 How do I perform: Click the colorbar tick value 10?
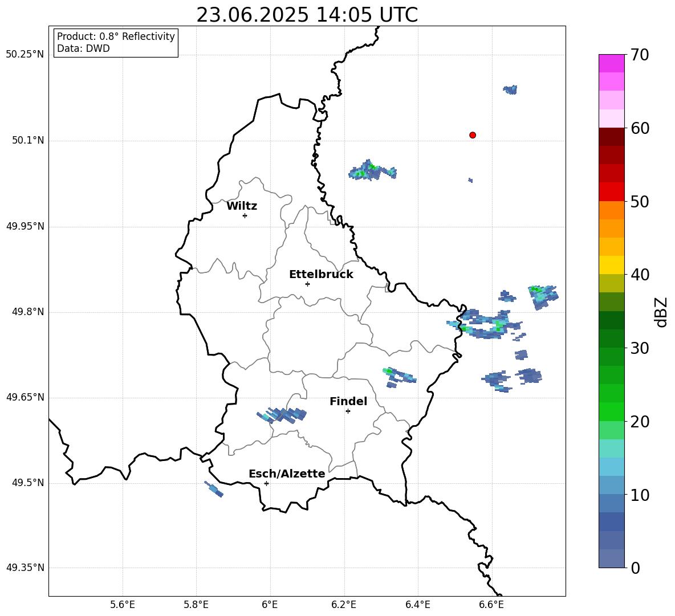click(x=640, y=495)
